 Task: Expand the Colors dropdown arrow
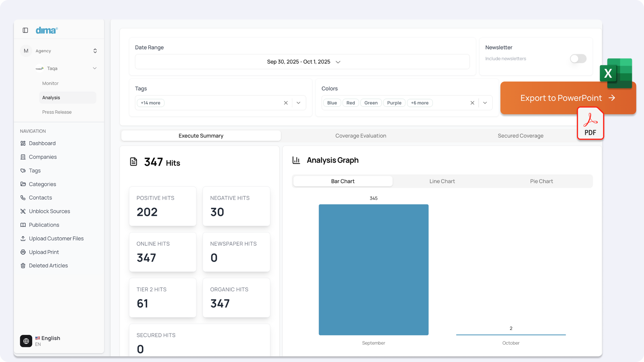(x=485, y=103)
